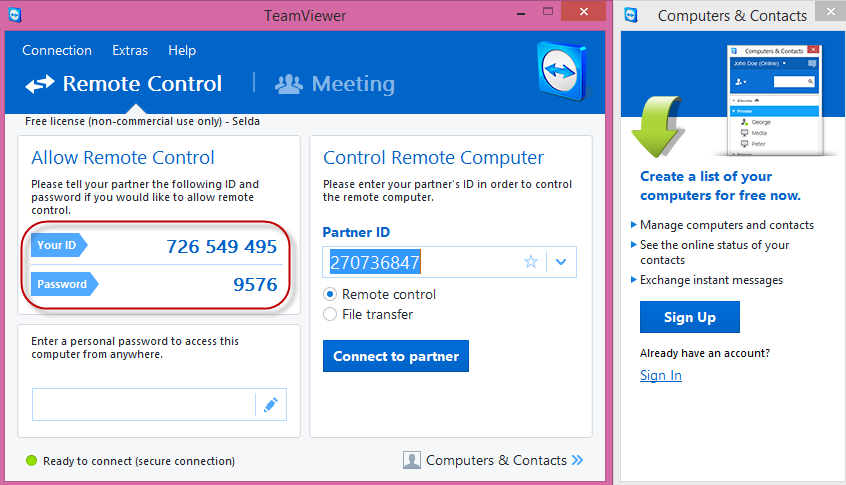The height and width of the screenshot is (485, 846).
Task: Click the Computers & Contacts person icon
Action: point(411,461)
